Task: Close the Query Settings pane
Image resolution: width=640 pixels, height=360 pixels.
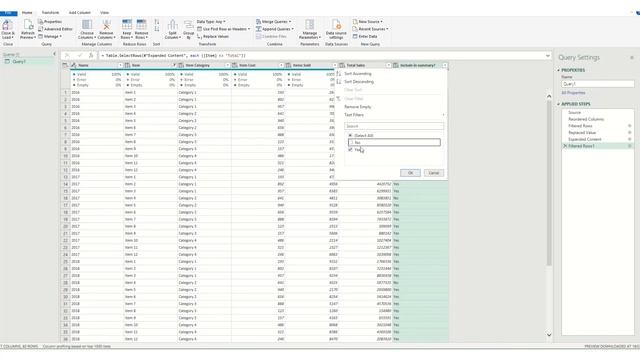Action: [x=631, y=58]
